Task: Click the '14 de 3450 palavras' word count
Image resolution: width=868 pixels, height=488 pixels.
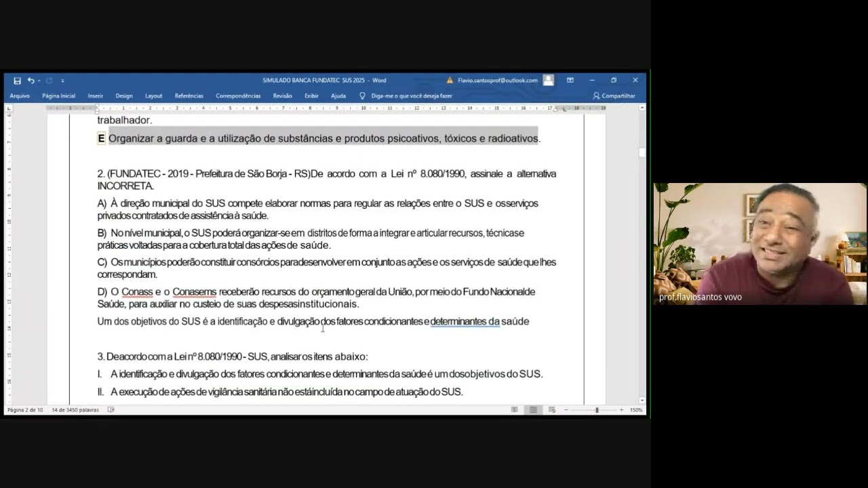Action: coord(75,410)
